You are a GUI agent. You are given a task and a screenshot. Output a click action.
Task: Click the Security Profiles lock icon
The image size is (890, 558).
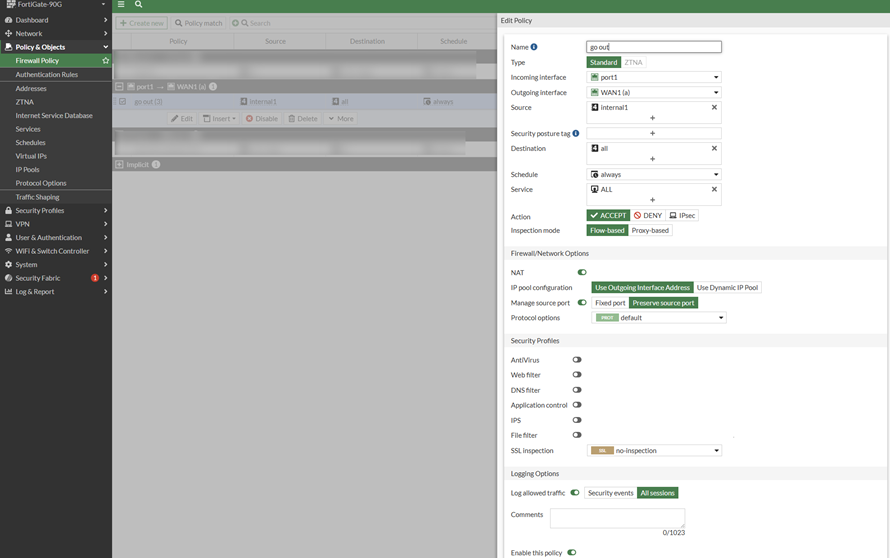tap(9, 211)
